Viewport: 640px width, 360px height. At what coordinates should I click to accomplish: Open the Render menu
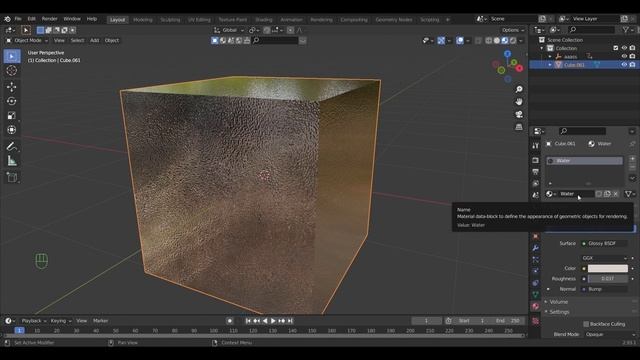tap(49, 19)
